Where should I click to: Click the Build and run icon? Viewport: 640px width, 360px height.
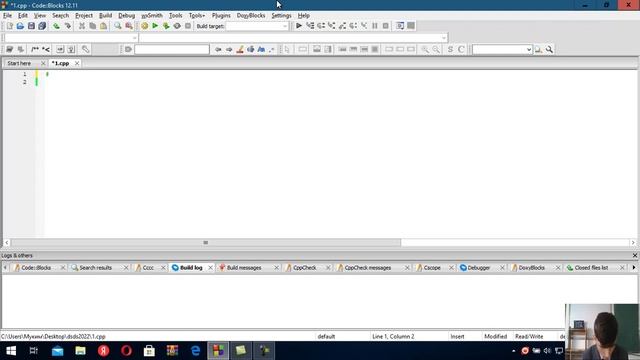(166, 26)
